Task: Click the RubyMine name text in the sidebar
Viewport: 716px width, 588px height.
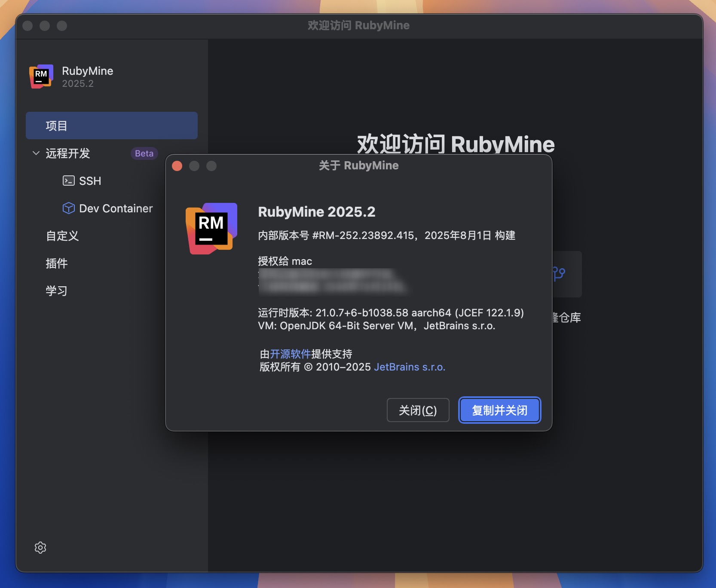Action: pyautogui.click(x=88, y=71)
